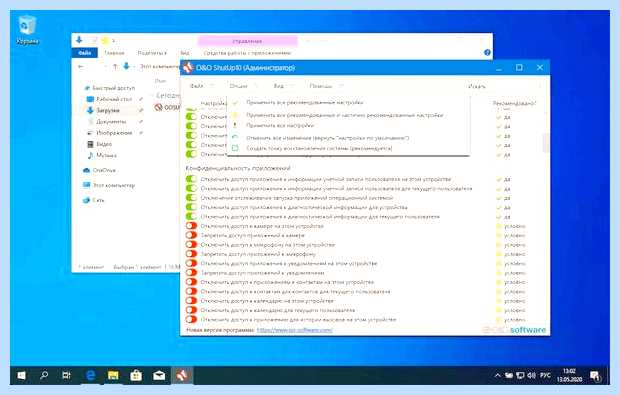The width and height of the screenshot is (620, 395).
Task: Open the oo-software.com link
Action: 295,330
